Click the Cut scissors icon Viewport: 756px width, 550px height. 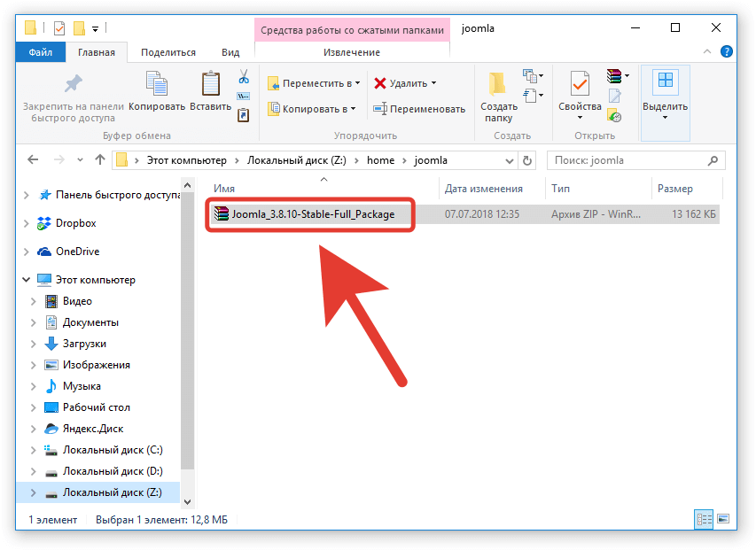[x=244, y=77]
